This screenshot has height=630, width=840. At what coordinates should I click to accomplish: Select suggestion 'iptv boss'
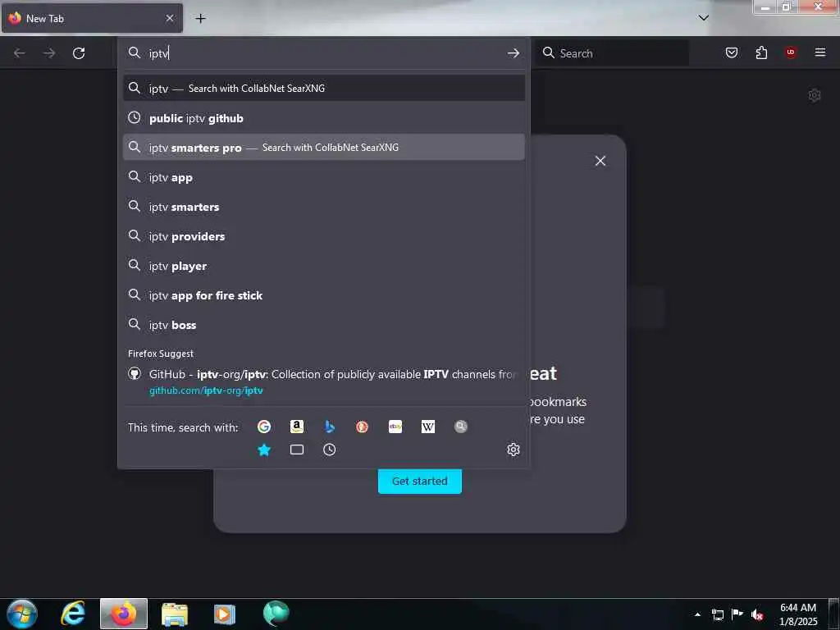point(323,325)
